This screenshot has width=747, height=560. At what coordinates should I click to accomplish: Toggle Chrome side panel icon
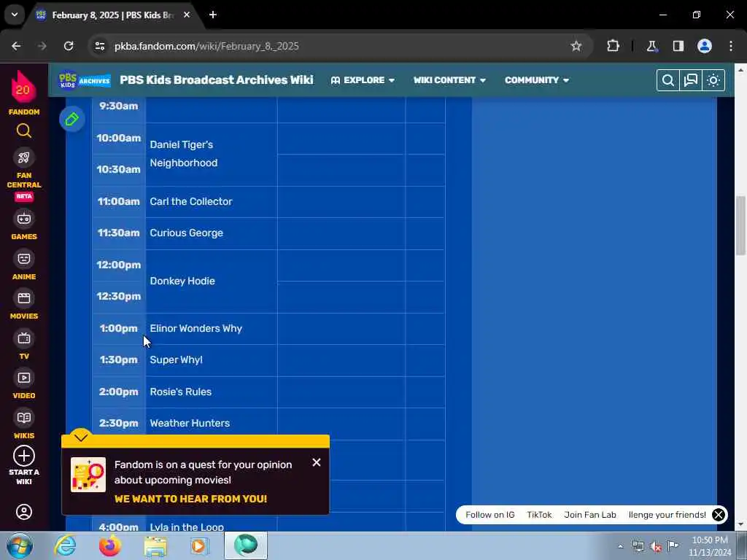pyautogui.click(x=678, y=46)
